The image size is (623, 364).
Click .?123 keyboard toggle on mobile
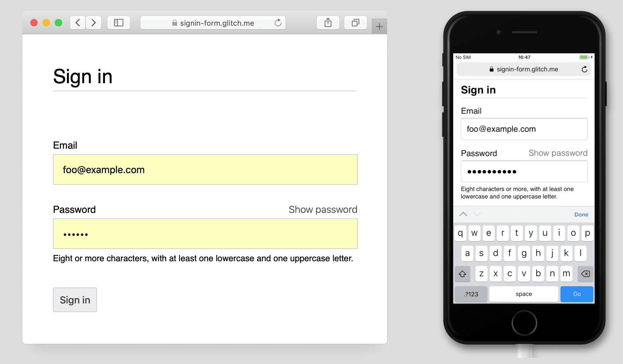[x=471, y=294]
